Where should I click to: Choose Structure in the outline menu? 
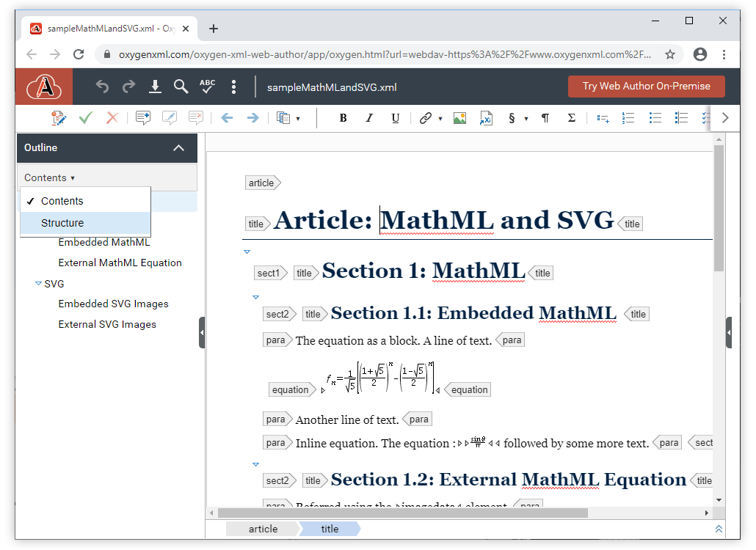(x=86, y=223)
